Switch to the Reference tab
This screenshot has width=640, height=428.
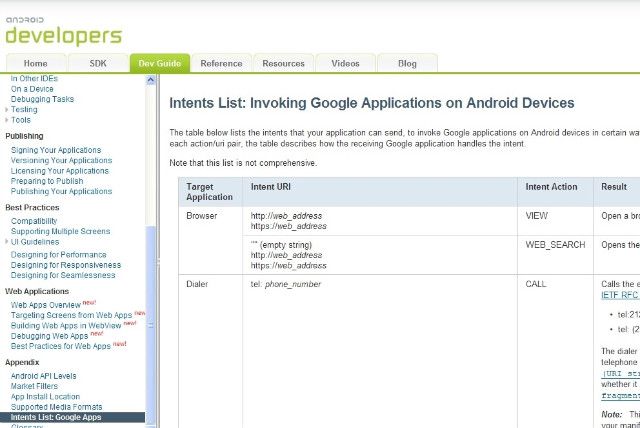pyautogui.click(x=222, y=63)
